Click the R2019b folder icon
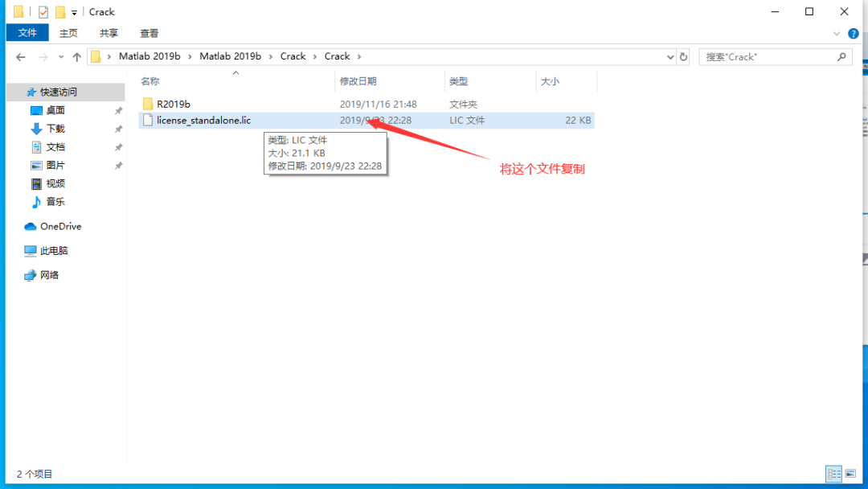This screenshot has width=868, height=489. point(148,104)
